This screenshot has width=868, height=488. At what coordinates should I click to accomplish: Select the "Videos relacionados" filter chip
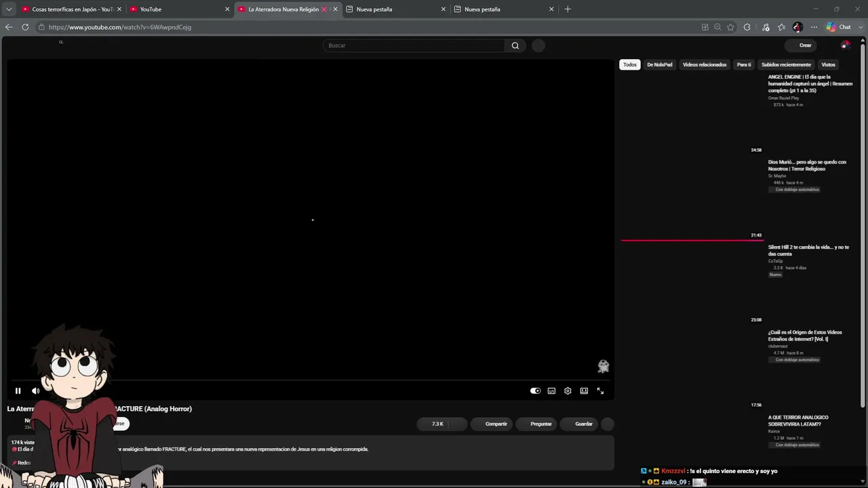tap(705, 64)
